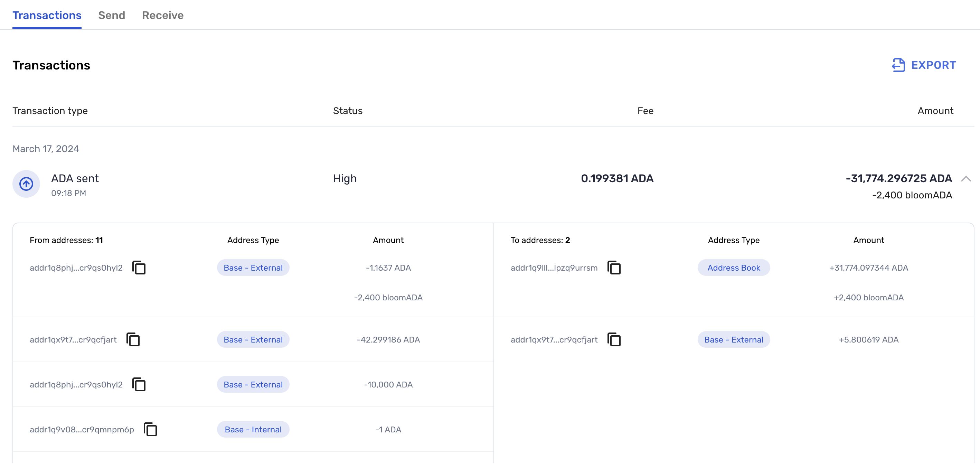Copy the first addr1q8phj...cr9qs0hyl2 sender address
Viewport: 980px width, 468px height.
139,268
